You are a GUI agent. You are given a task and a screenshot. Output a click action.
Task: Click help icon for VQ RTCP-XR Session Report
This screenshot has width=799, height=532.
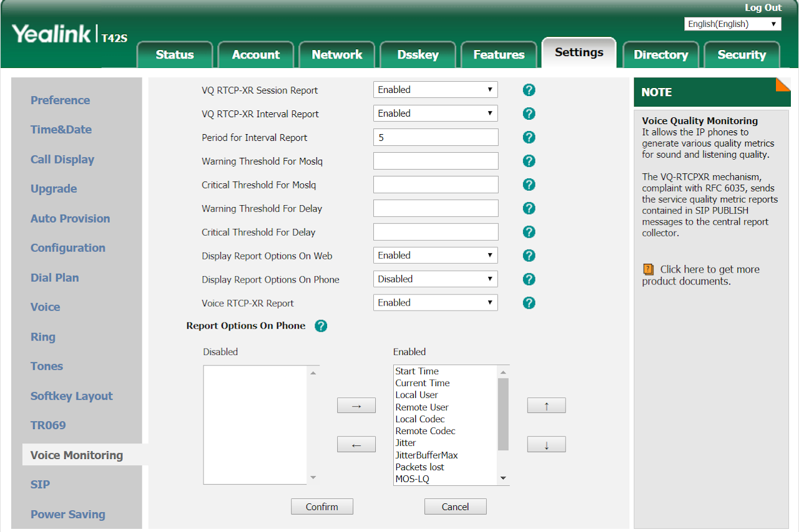pyautogui.click(x=529, y=90)
